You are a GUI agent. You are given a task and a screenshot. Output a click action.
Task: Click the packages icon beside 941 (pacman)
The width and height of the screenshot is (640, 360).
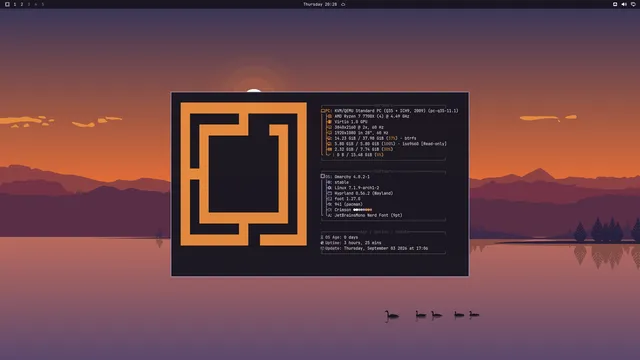coord(329,204)
